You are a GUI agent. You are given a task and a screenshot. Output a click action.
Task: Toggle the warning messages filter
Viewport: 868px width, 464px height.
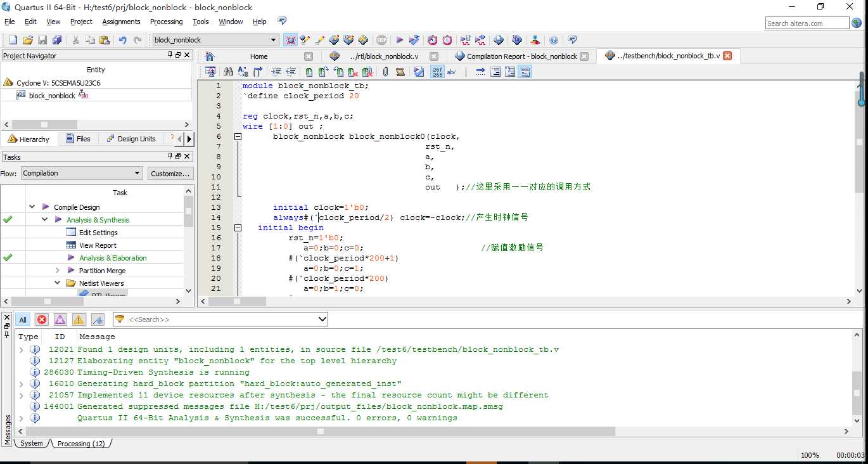click(x=79, y=319)
